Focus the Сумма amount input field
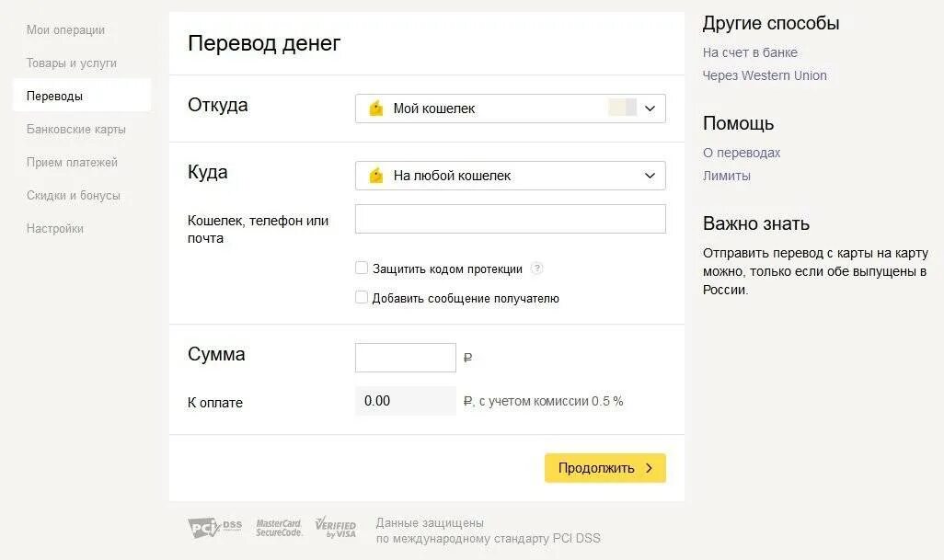 (x=405, y=358)
